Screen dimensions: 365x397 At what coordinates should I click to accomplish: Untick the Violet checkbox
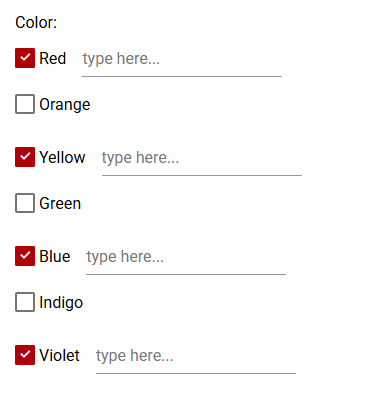[x=25, y=355]
